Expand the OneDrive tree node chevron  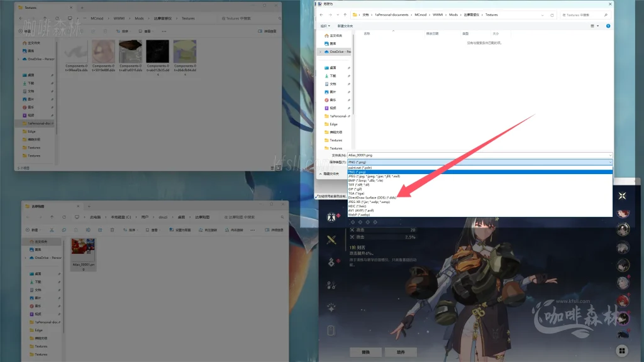[321, 52]
